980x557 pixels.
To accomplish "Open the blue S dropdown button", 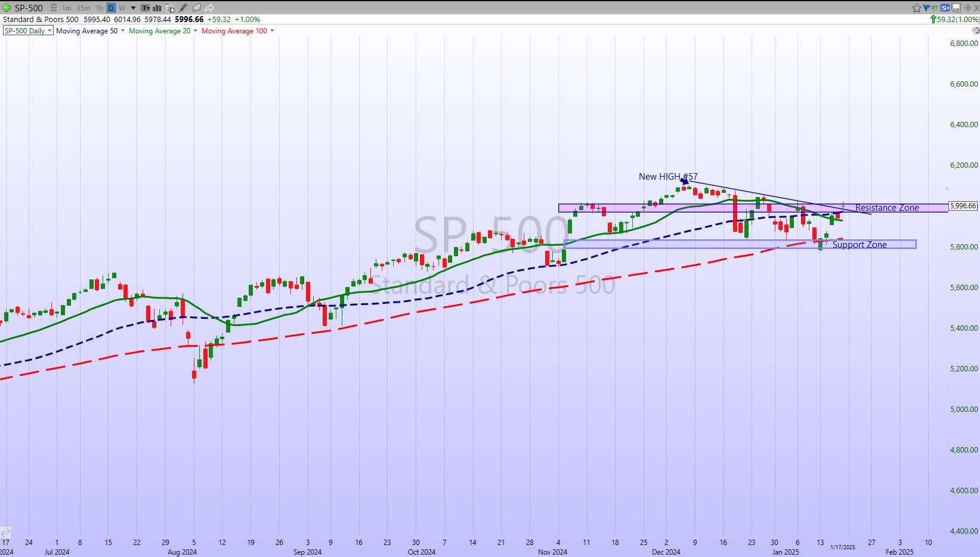I will tap(946, 8).
